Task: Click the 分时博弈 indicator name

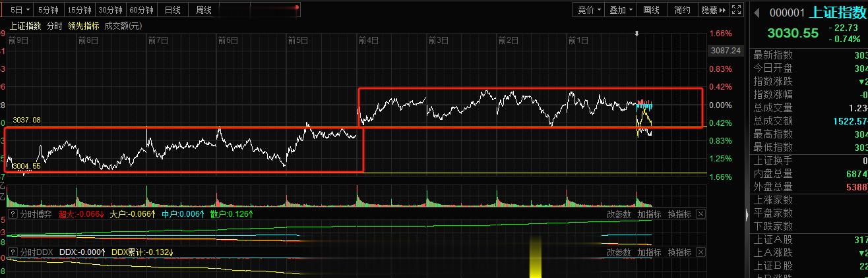Action: pyautogui.click(x=36, y=214)
